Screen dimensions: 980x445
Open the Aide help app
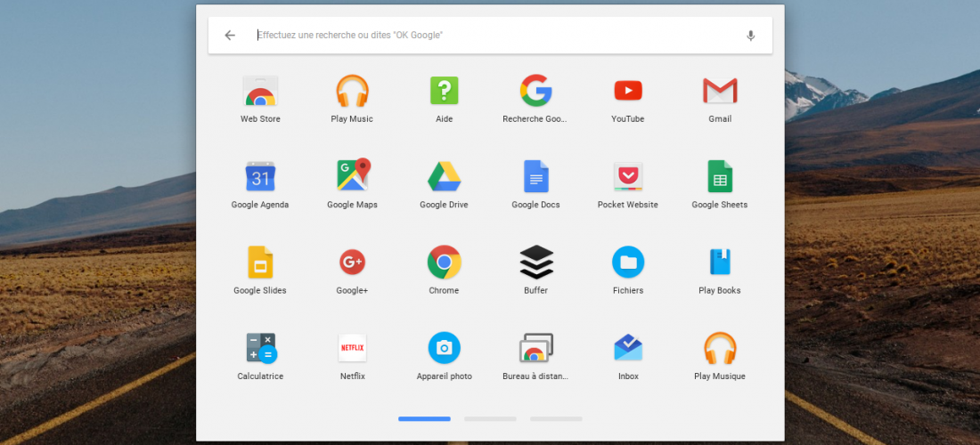tap(444, 91)
